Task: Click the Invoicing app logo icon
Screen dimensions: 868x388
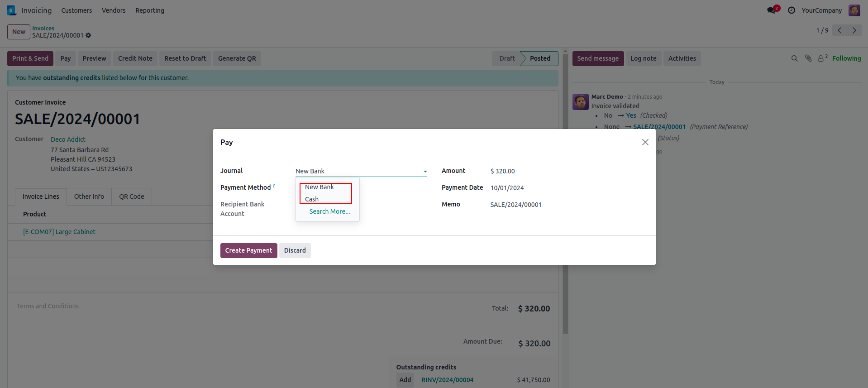Action: coord(12,10)
